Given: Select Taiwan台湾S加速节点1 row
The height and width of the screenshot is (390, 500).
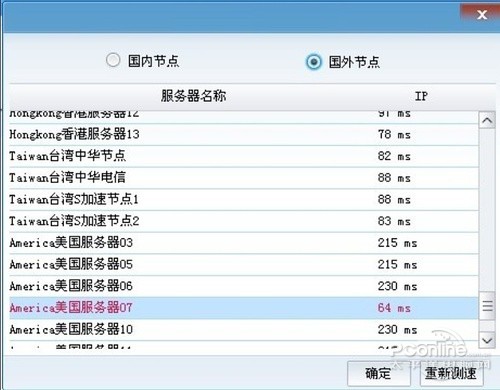Looking at the screenshot, I should point(244,200).
